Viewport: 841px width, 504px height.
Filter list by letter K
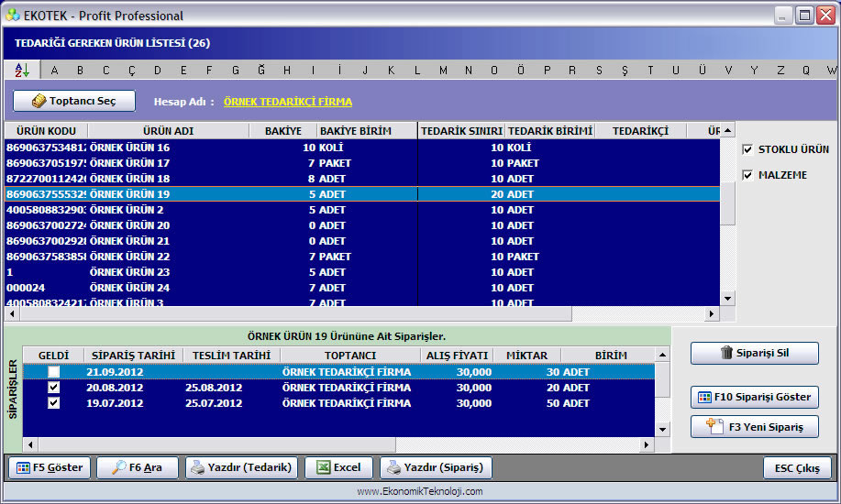(x=391, y=71)
